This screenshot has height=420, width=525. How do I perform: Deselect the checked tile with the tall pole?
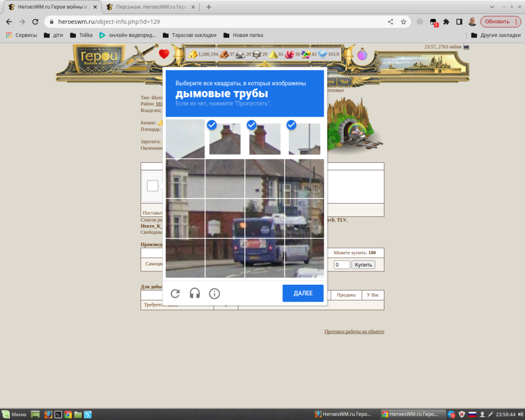pyautogui.click(x=304, y=139)
